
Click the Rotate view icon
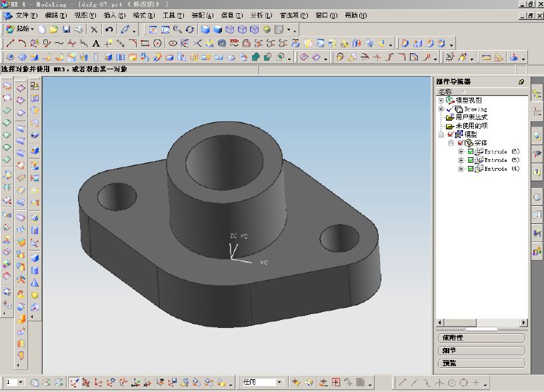[x=189, y=30]
